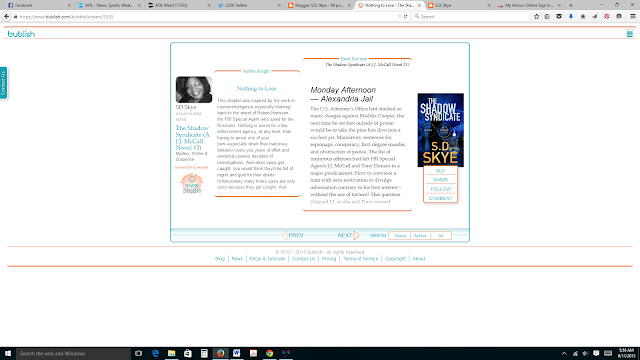Select view by Author option
The width and height of the screenshot is (640, 360).
point(420,236)
